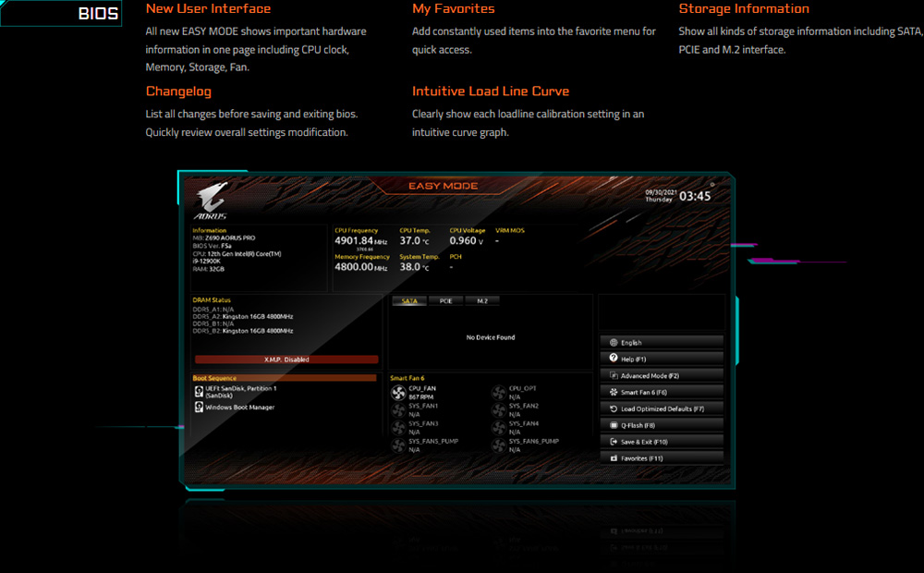Click the DDR5_B2 Kingston 16GB row

coord(243,331)
